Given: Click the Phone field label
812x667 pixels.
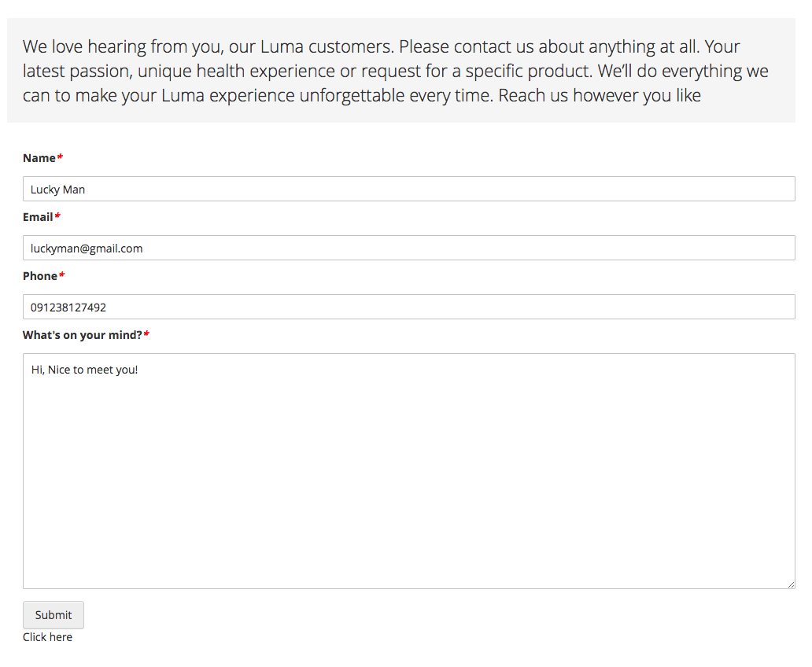Looking at the screenshot, I should point(40,276).
